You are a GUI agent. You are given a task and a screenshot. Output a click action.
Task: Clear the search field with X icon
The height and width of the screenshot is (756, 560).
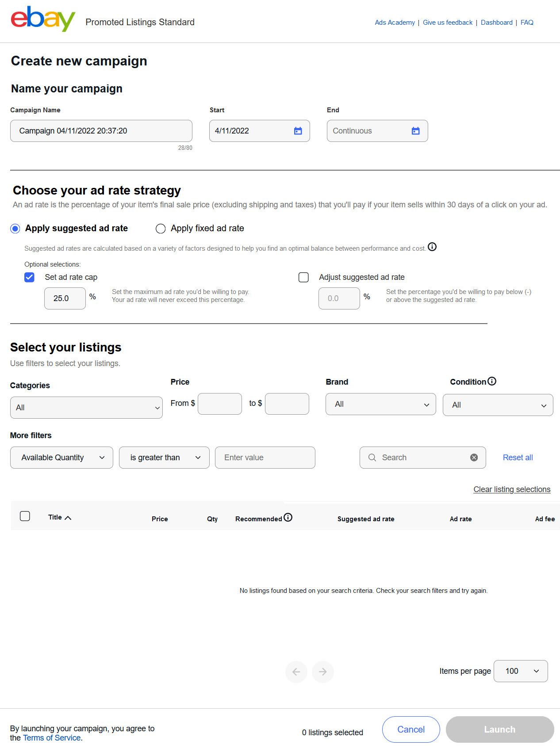pyautogui.click(x=474, y=458)
